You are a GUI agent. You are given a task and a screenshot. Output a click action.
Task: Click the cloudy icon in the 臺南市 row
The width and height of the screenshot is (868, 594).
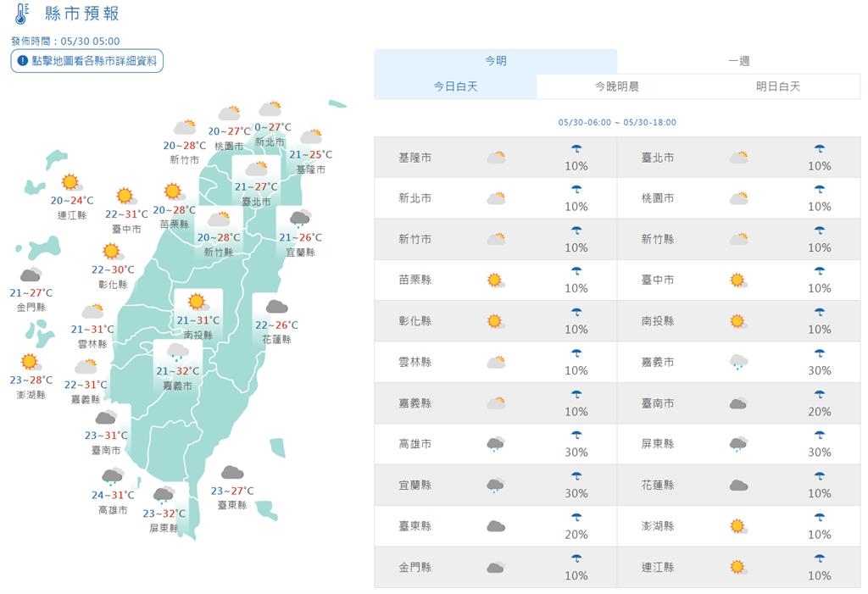pyautogui.click(x=737, y=402)
